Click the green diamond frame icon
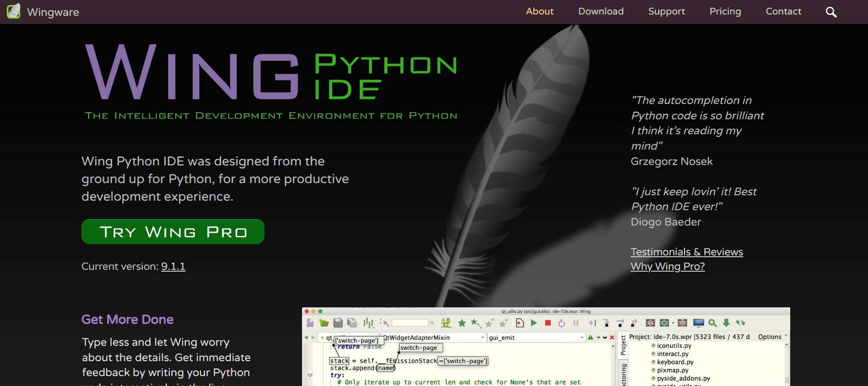Viewport: 868px width, 386px height. 664,323
